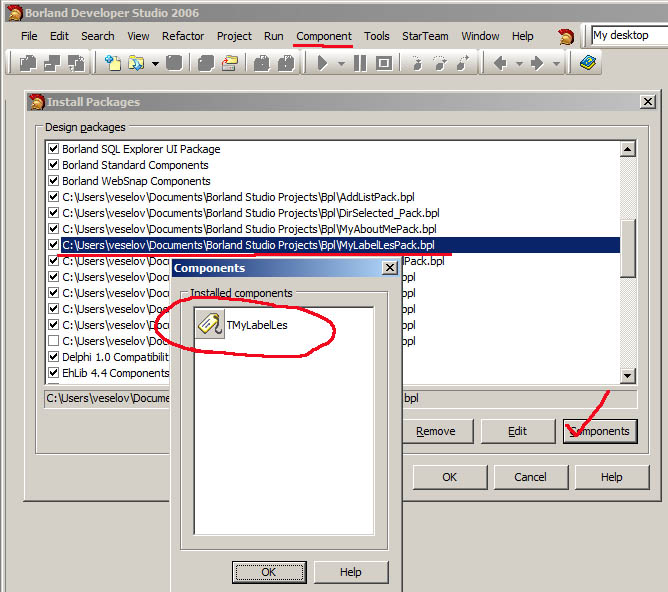Expand the Run button dropdown arrow

341,64
